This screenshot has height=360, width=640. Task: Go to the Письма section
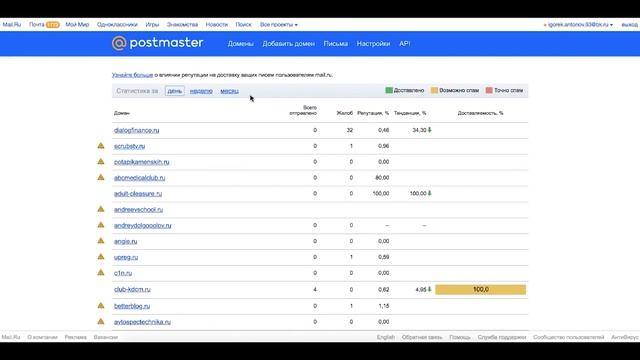tap(336, 44)
